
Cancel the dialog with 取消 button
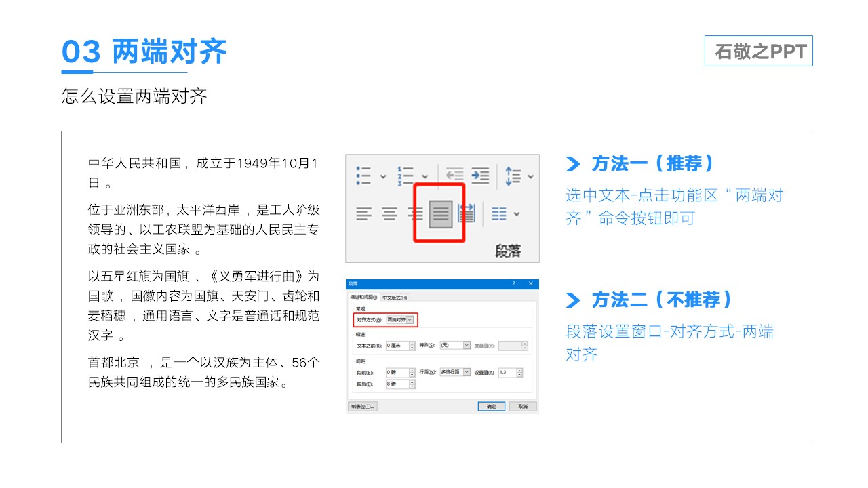tap(523, 406)
